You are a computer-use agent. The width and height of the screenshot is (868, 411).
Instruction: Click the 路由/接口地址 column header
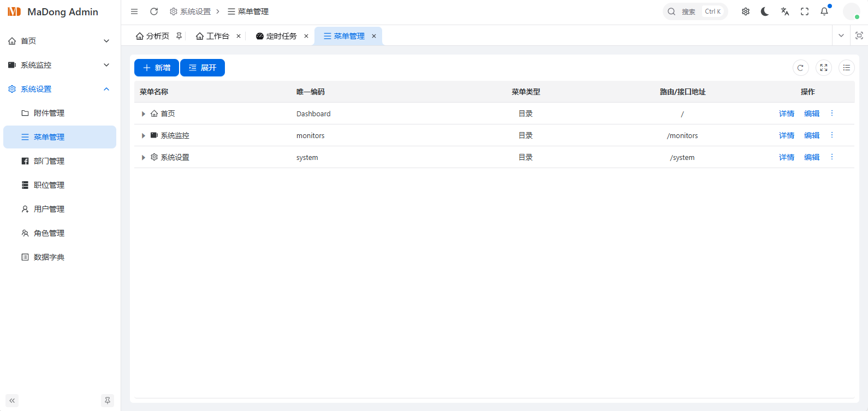[682, 92]
